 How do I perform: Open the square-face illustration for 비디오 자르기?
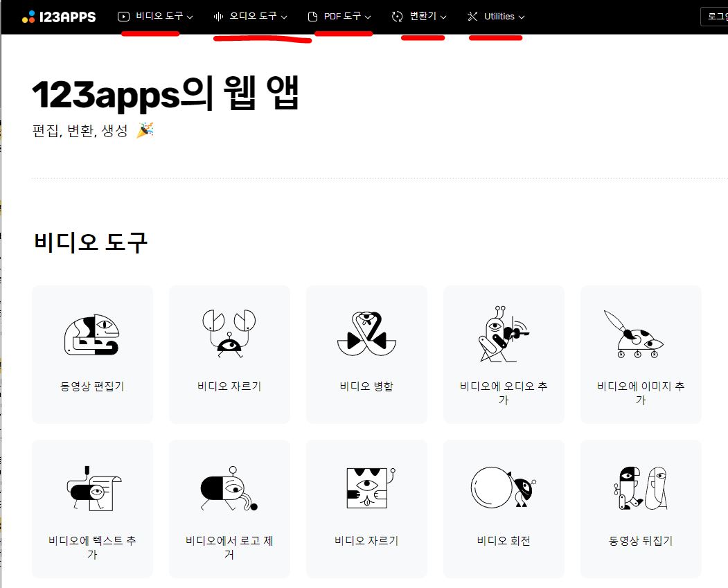point(371,488)
